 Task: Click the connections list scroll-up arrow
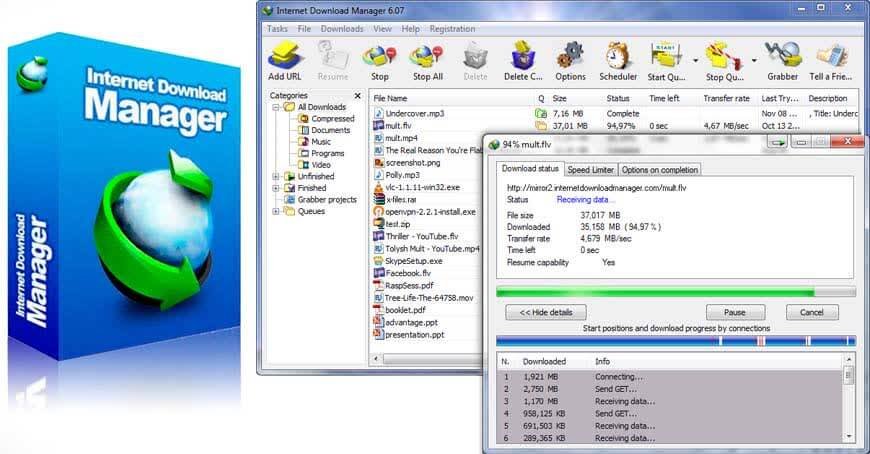tap(848, 360)
